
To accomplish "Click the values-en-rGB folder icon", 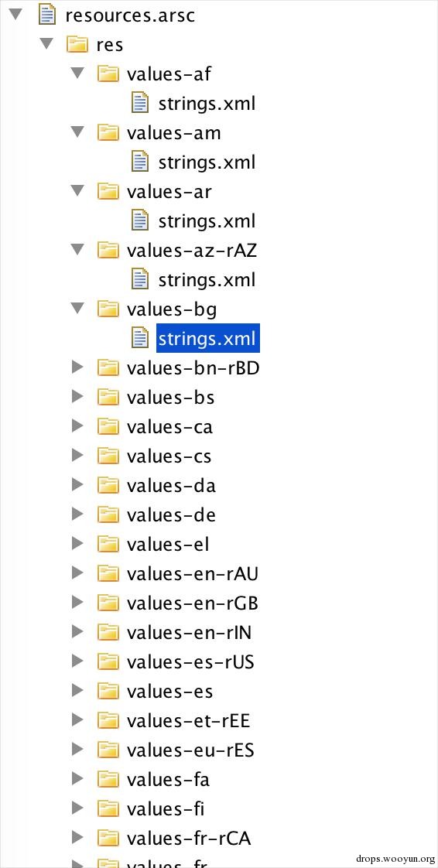I will click(x=108, y=603).
